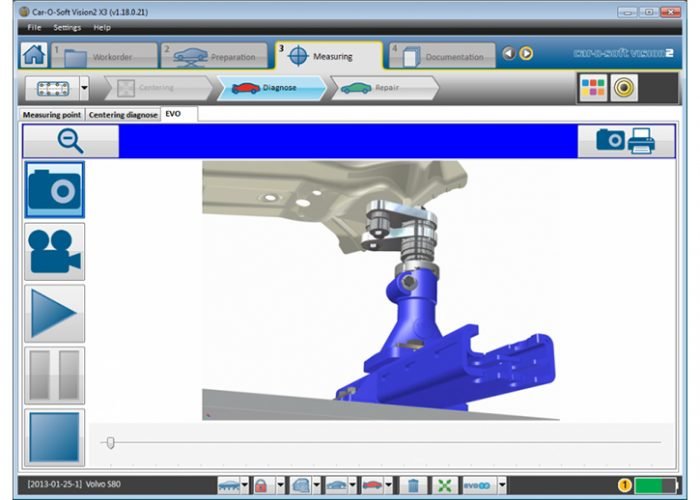Viewport: 700px width, 500px height.
Task: Click the green expand arrows icon
Action: [445, 485]
